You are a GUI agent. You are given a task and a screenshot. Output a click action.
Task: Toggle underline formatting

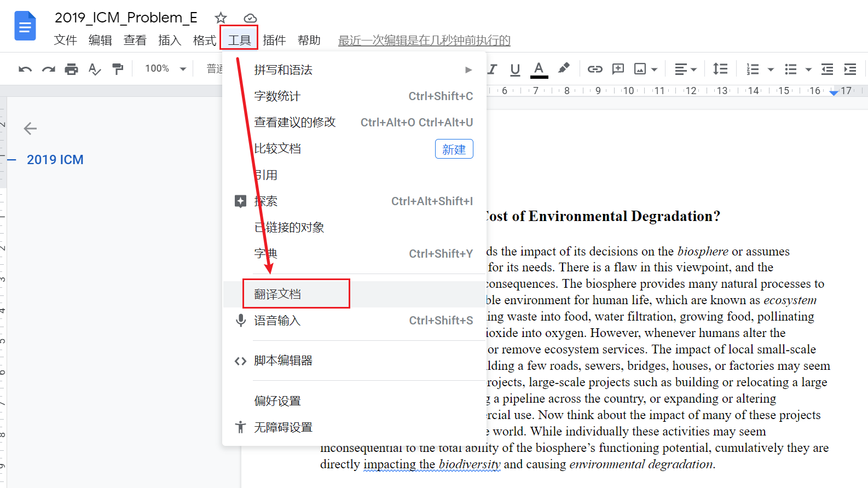pyautogui.click(x=515, y=69)
